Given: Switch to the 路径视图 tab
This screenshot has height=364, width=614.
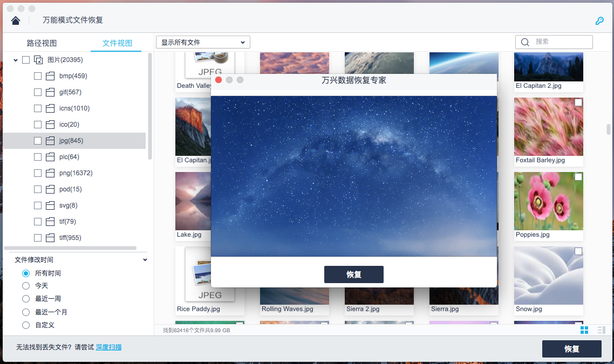Looking at the screenshot, I should pyautogui.click(x=42, y=43).
